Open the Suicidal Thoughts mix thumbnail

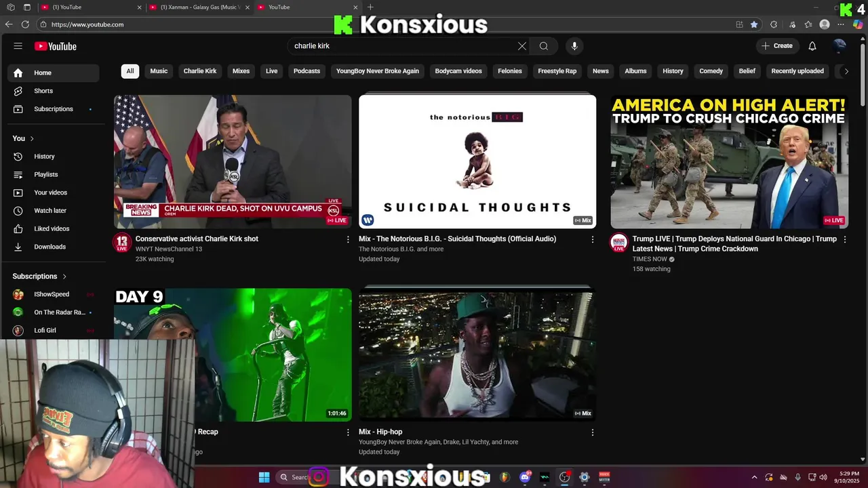(477, 161)
